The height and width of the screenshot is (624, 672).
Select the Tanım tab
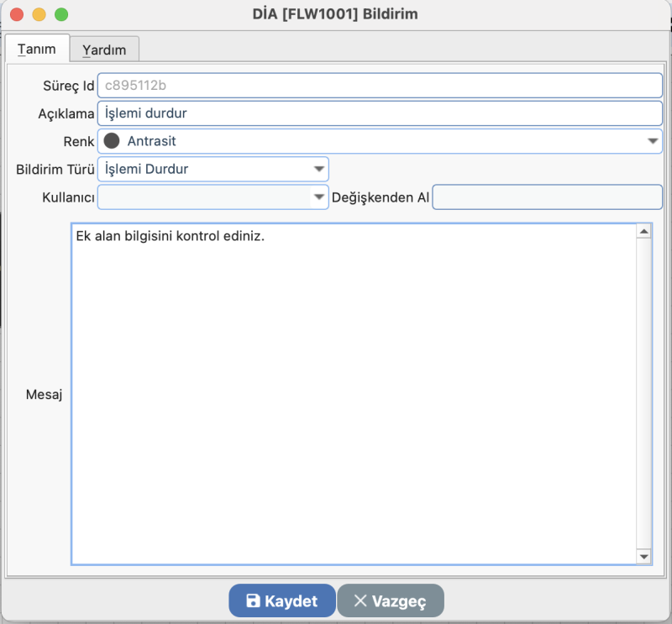[x=37, y=49]
